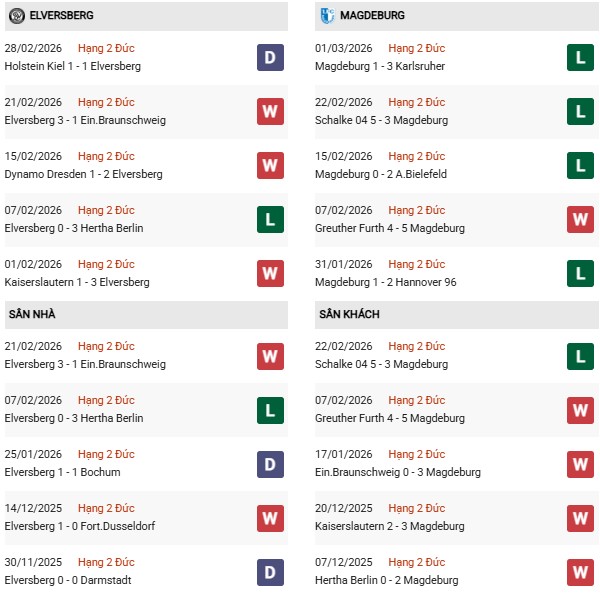
Task: Click win badge beside Dynamo Dresden 1 - 2 Elversberg
Action: pos(270,166)
